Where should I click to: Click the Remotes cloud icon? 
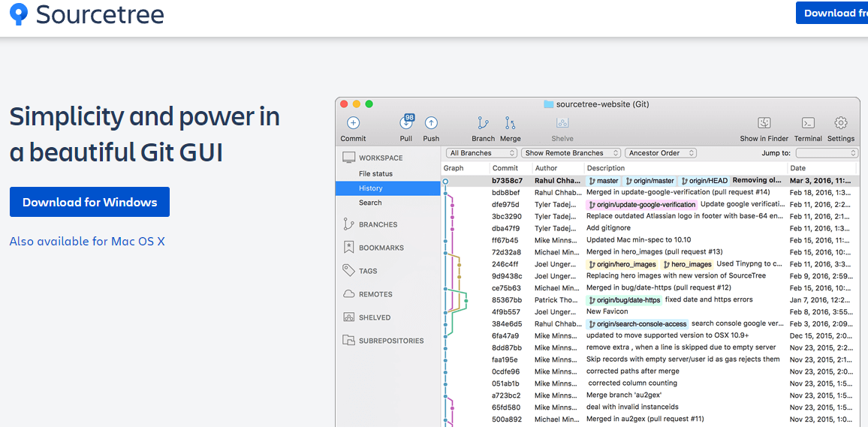(x=348, y=294)
